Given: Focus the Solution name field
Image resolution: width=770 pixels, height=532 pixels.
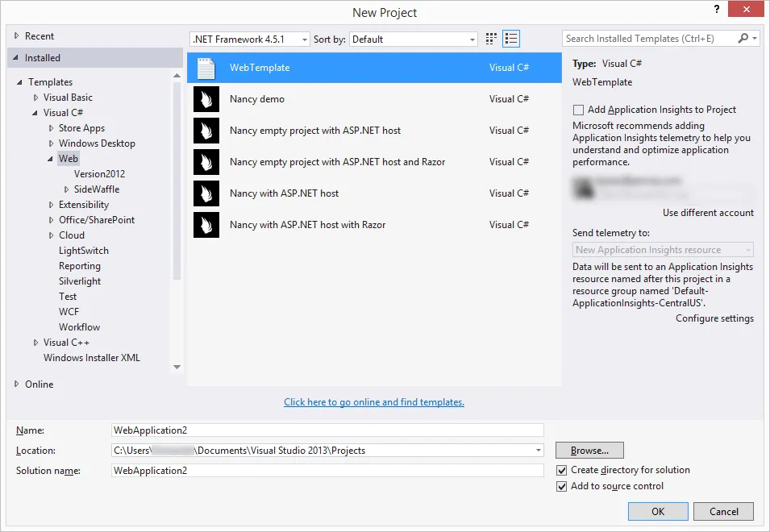Looking at the screenshot, I should coord(327,470).
